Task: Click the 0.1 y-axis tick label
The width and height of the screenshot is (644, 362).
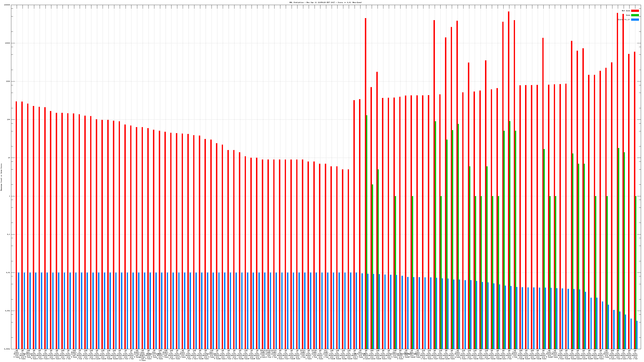Action: pyautogui.click(x=8, y=234)
